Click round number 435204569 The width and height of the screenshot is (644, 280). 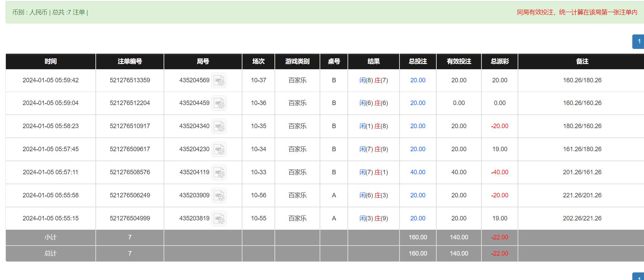tap(194, 80)
